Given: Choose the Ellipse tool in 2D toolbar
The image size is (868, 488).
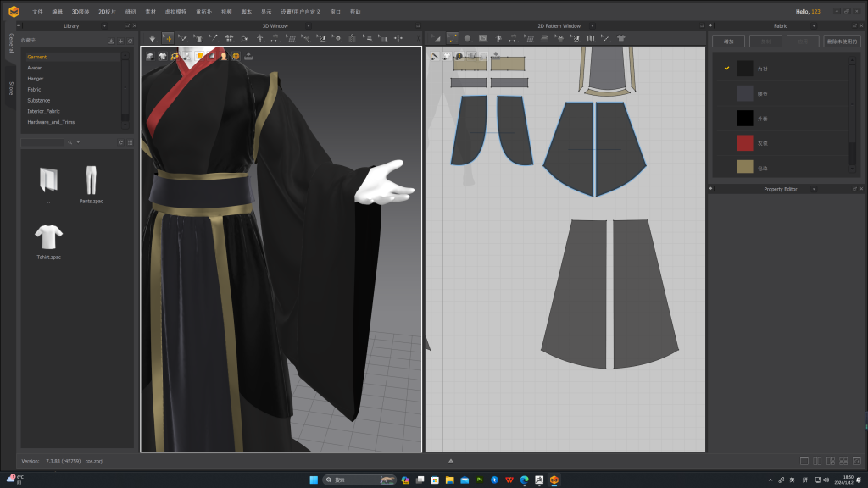Looking at the screenshot, I should pyautogui.click(x=467, y=38).
